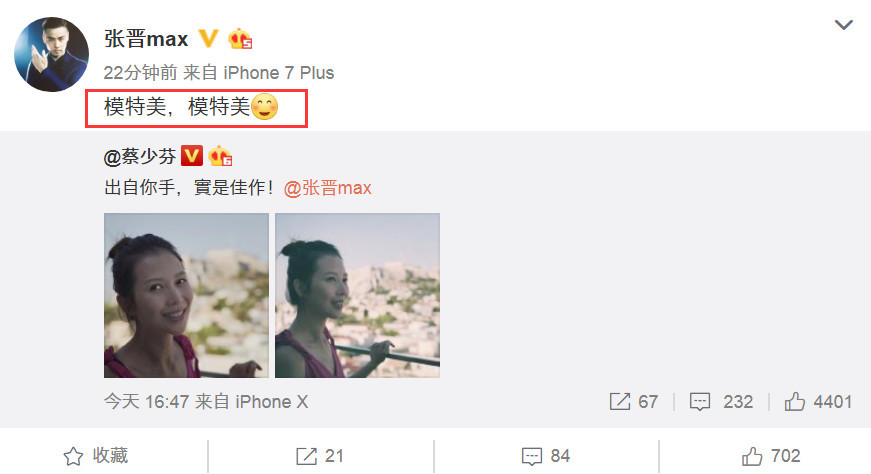View the first close-up photo thumbnail
The image size is (871, 474).
click(186, 296)
